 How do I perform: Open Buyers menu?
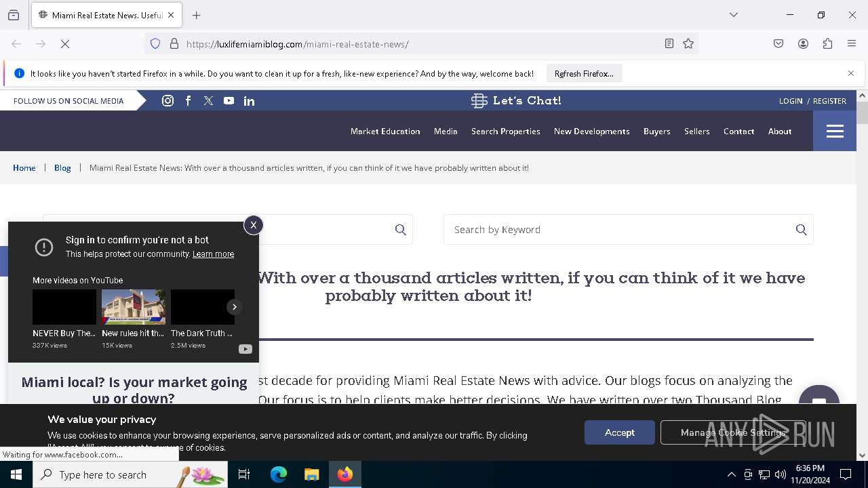click(656, 131)
